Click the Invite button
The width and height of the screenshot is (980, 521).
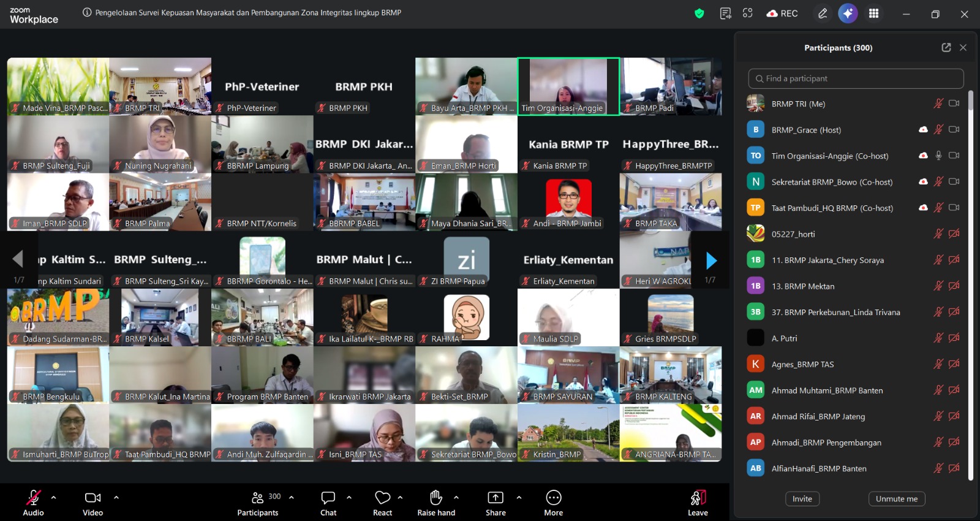[802, 499]
